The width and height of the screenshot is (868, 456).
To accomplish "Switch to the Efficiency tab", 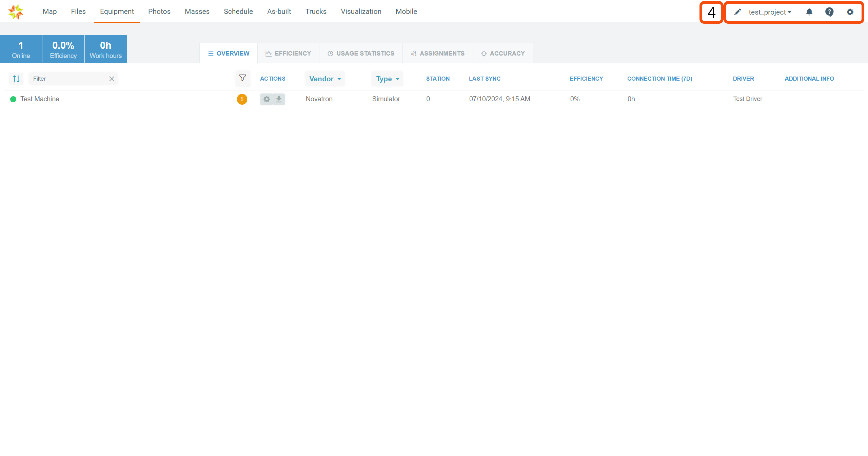I will 288,54.
